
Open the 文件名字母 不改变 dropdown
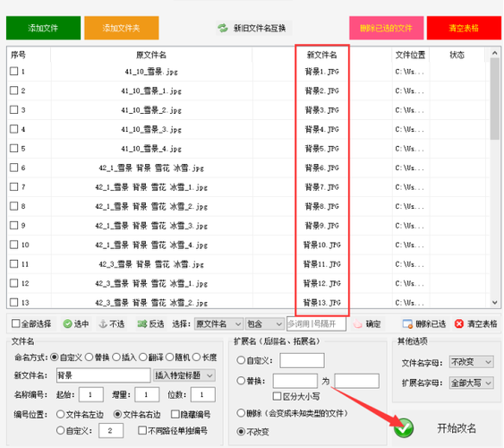click(x=471, y=362)
